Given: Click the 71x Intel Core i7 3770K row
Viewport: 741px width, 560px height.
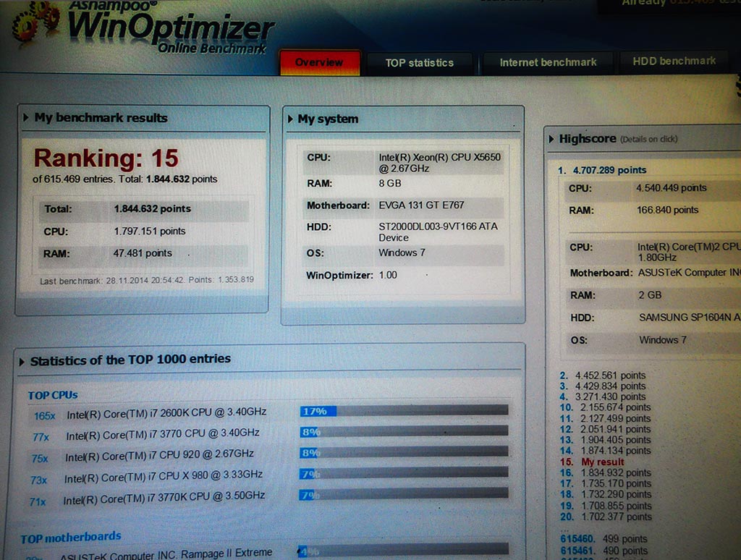Looking at the screenshot, I should pos(146,498).
